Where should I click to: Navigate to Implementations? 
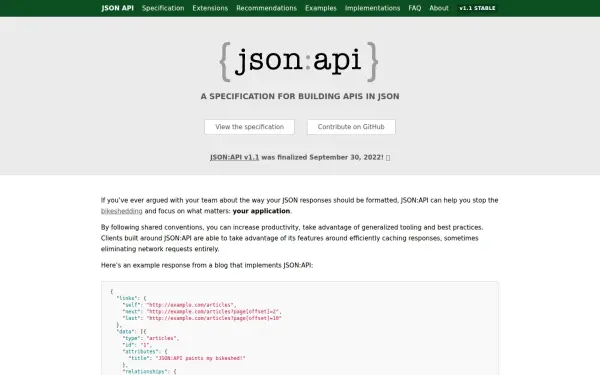coord(372,8)
